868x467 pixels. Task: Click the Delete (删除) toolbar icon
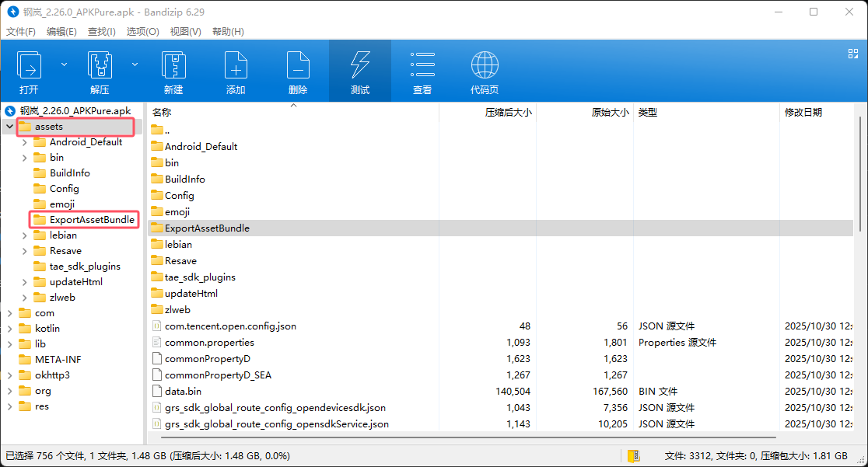coord(298,65)
